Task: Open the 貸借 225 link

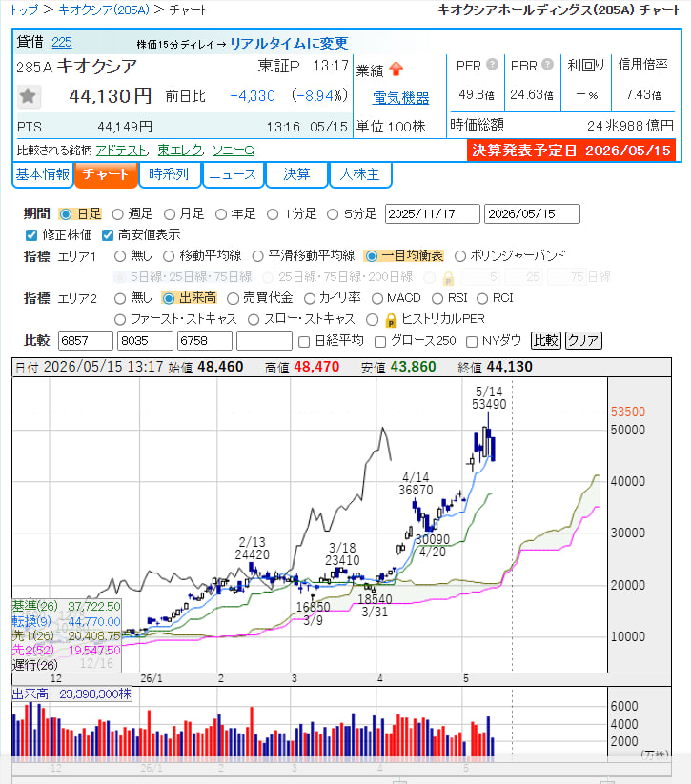Action: [62, 43]
